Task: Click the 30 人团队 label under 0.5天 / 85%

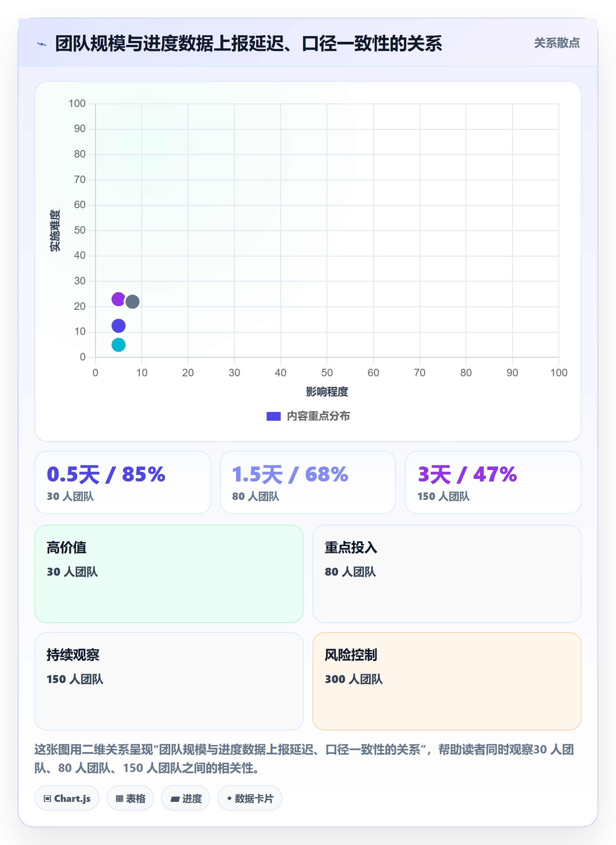Action: pos(70,496)
